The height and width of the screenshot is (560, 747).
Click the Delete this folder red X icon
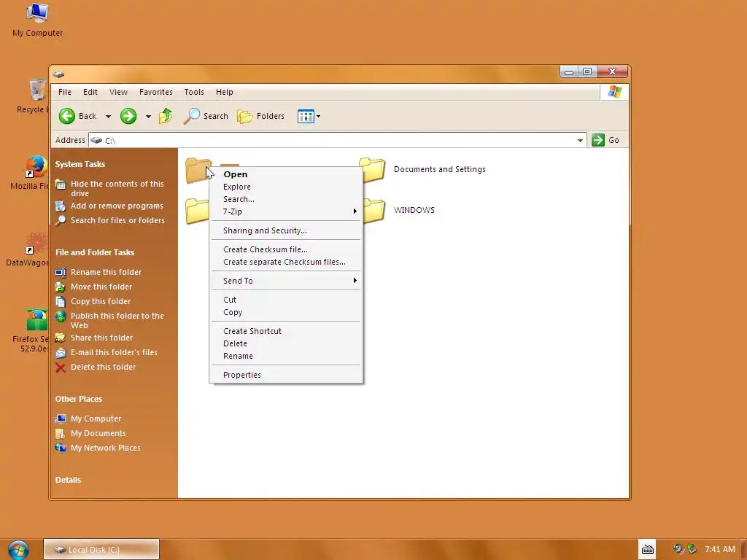[61, 367]
